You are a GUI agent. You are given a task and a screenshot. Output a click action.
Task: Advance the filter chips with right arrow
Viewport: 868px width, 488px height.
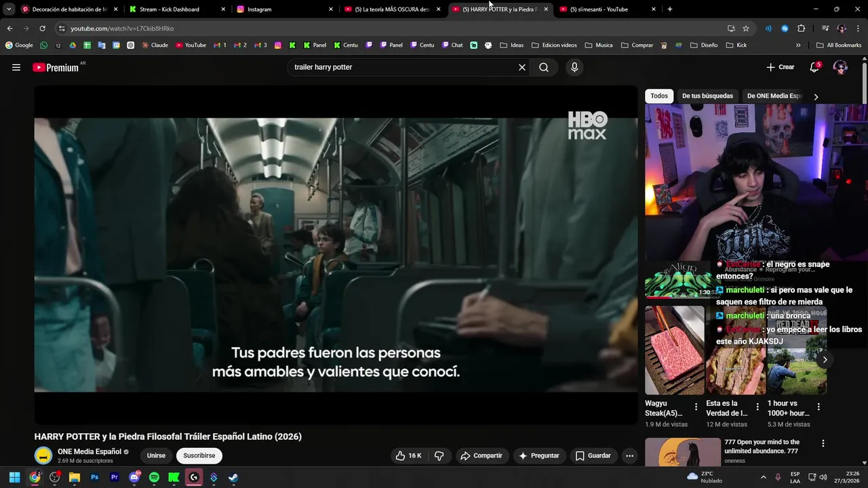(x=816, y=97)
